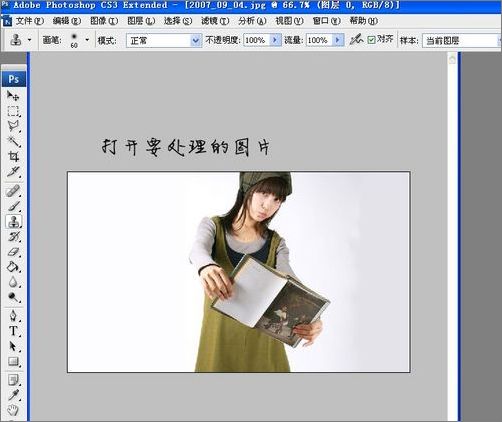Select the Path Selection tool

pos(13,346)
